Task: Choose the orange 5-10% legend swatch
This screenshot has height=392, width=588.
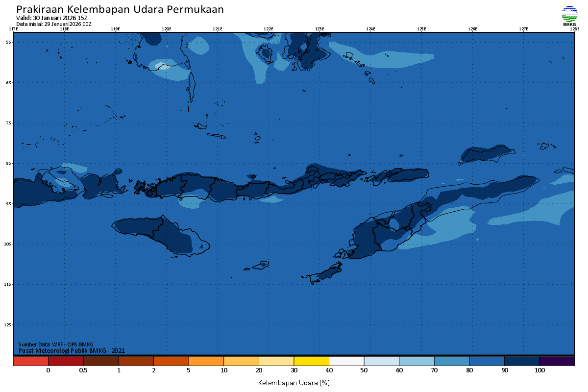Action: (x=206, y=361)
